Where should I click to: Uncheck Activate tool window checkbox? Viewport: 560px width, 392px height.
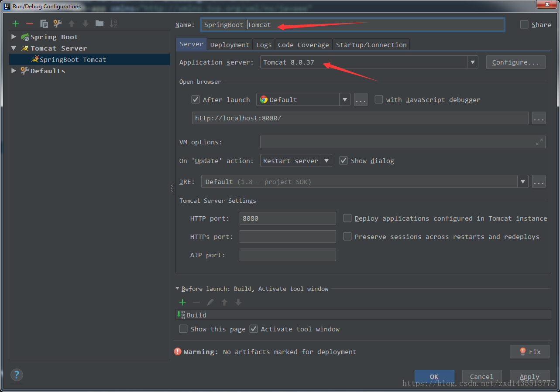click(254, 329)
